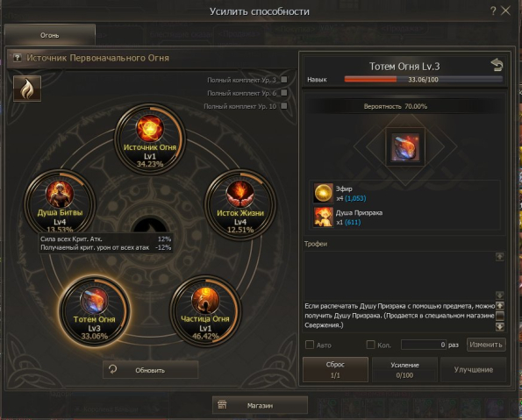Enable the Кол. checkbox

[x=370, y=345]
